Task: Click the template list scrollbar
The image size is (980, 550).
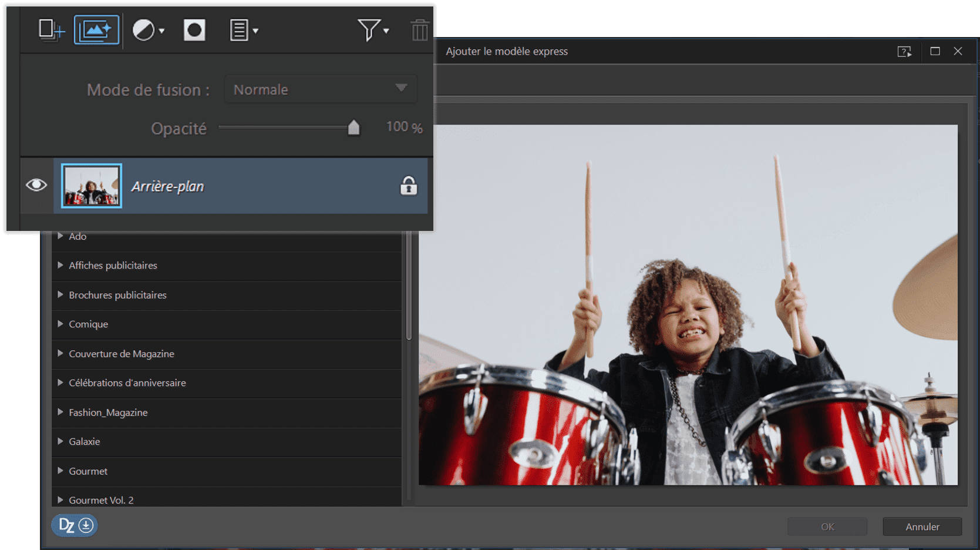Action: (x=409, y=286)
